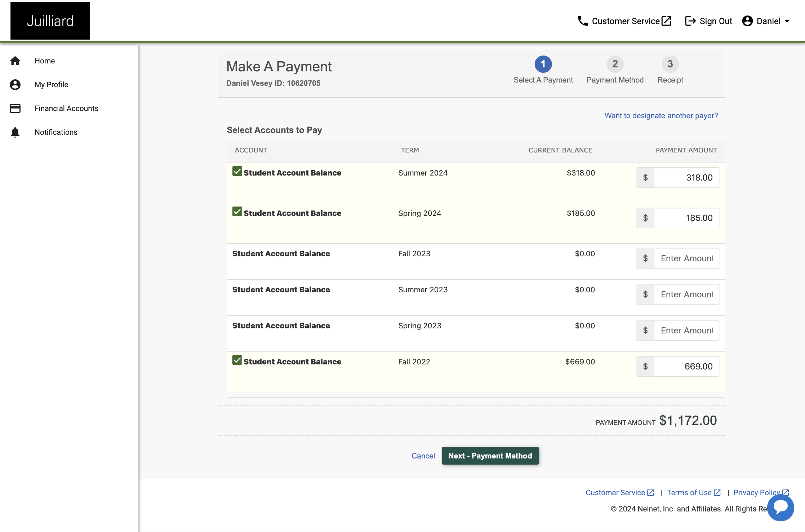Click the step 2 circle icon
This screenshot has height=532, width=805.
615,64
